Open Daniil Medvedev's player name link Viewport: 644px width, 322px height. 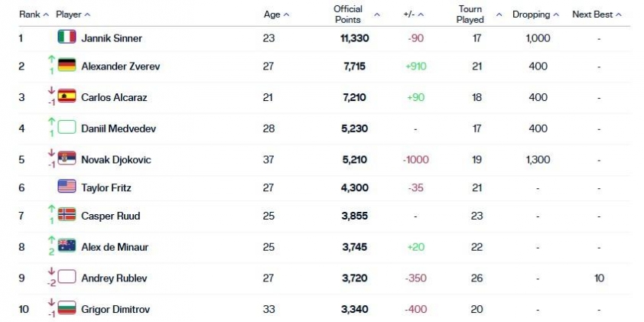click(119, 128)
